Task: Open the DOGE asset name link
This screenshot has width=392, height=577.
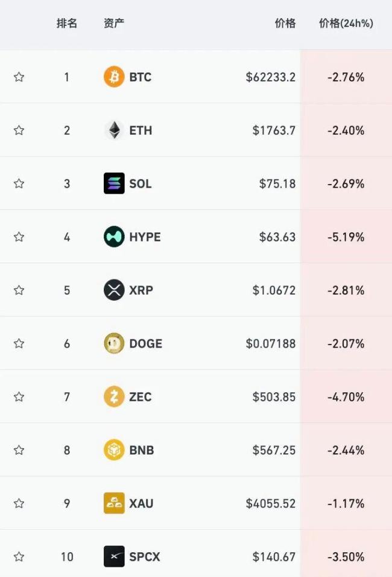Action: click(145, 343)
